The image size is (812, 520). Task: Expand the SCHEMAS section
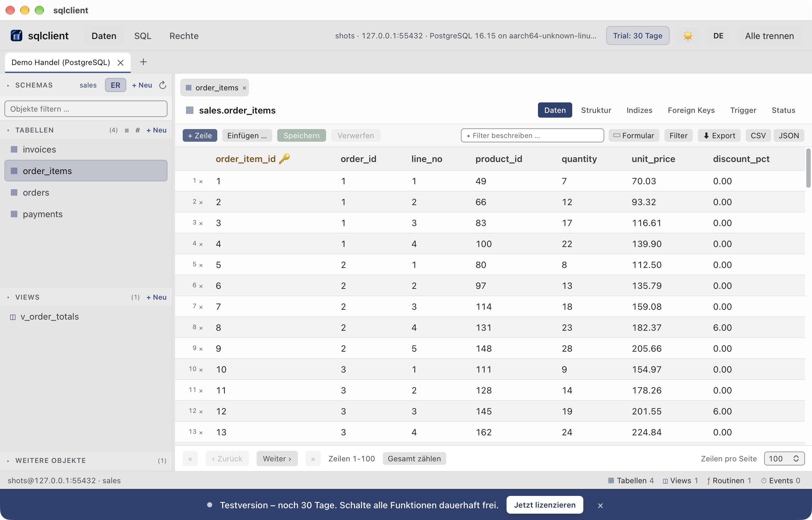pyautogui.click(x=8, y=85)
